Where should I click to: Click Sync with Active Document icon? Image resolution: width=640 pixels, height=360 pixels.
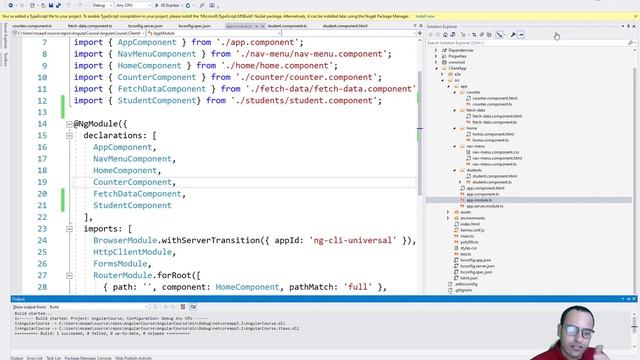474,35
